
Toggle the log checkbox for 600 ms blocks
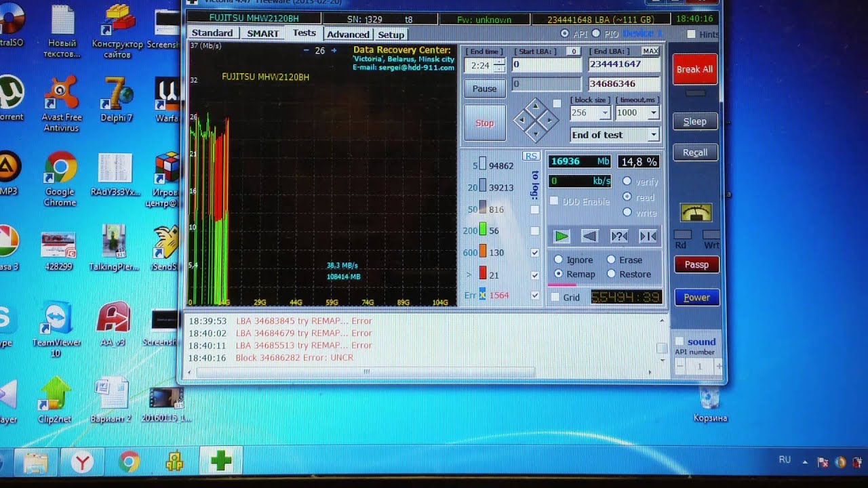[535, 253]
